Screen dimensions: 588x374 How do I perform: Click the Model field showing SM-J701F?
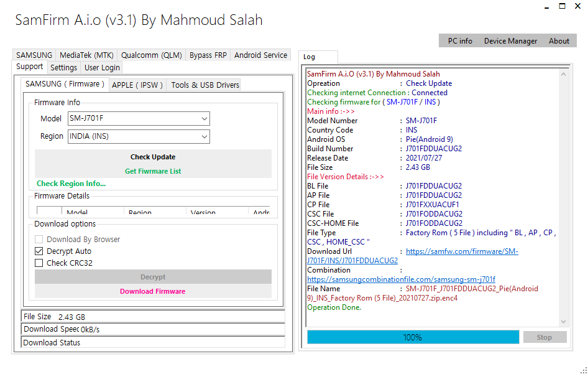coord(139,119)
